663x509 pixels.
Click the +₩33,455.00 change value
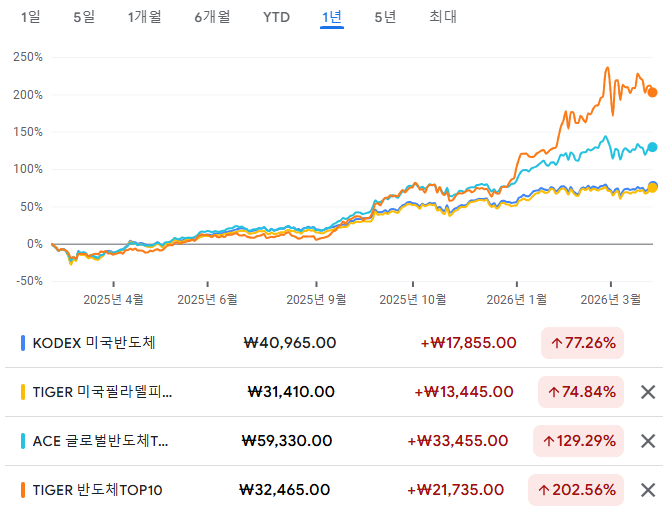click(x=458, y=441)
